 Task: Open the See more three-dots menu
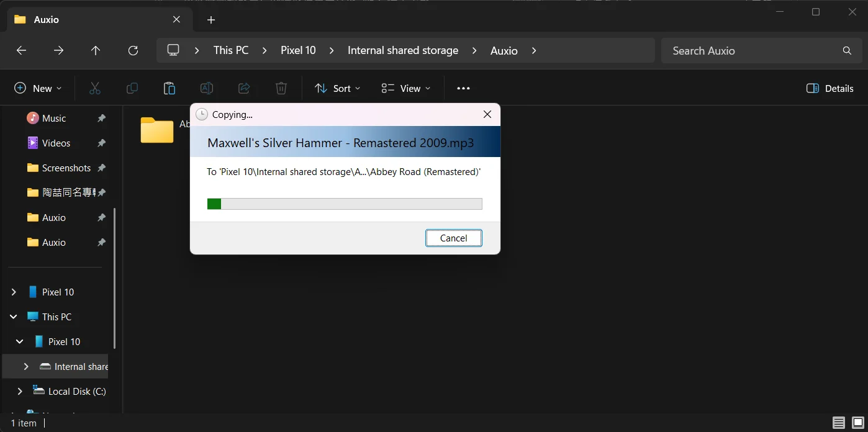pyautogui.click(x=463, y=88)
